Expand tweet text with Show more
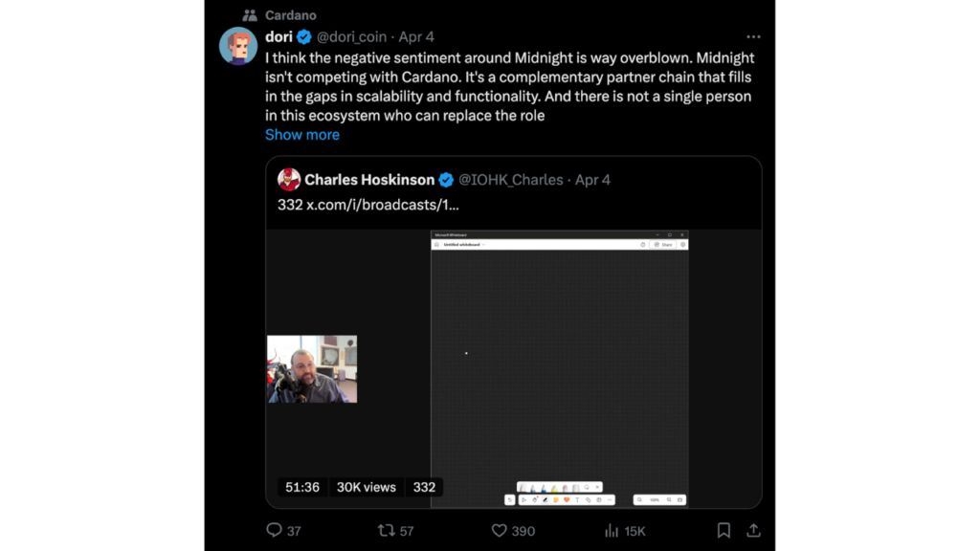Viewport: 980px width, 551px height. pos(302,135)
